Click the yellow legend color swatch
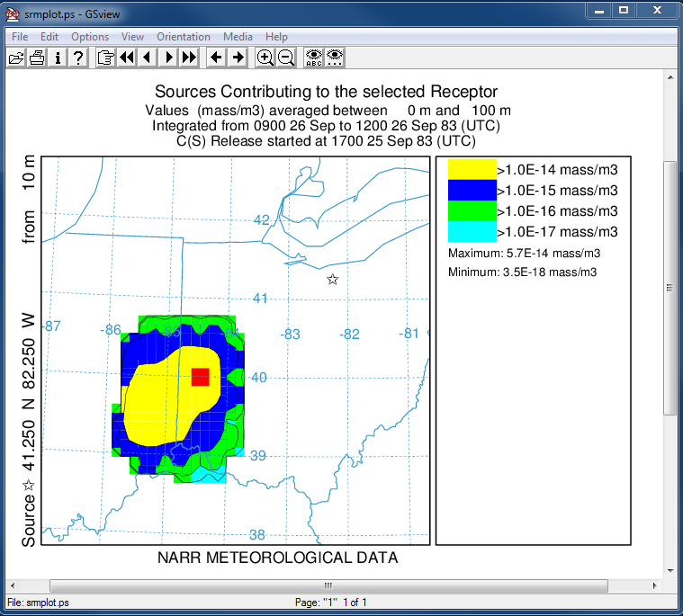683x616 pixels. [x=472, y=169]
